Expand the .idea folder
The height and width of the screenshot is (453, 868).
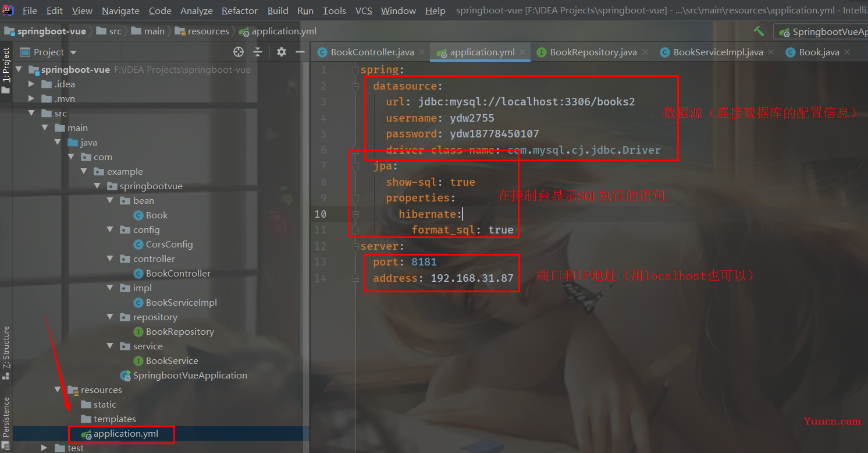click(x=31, y=84)
